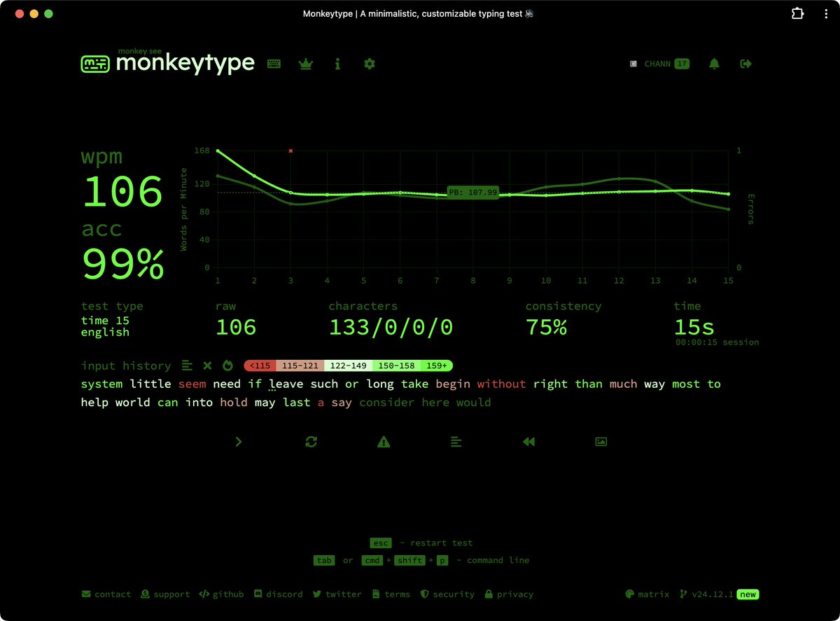Screen dimensions: 840x621
Task: Click the word 'system' in history
Action: pos(101,384)
